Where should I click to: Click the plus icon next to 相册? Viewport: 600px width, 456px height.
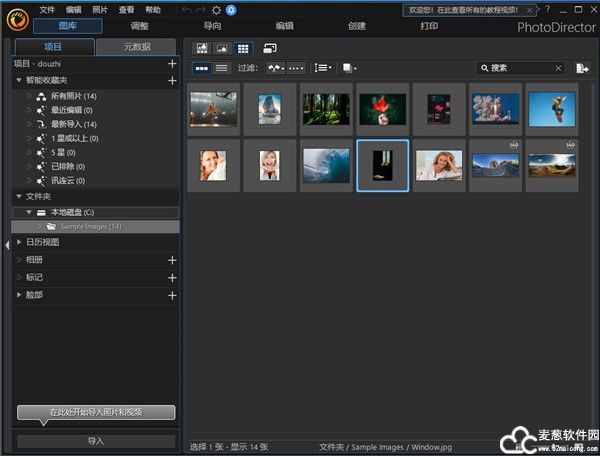point(172,260)
